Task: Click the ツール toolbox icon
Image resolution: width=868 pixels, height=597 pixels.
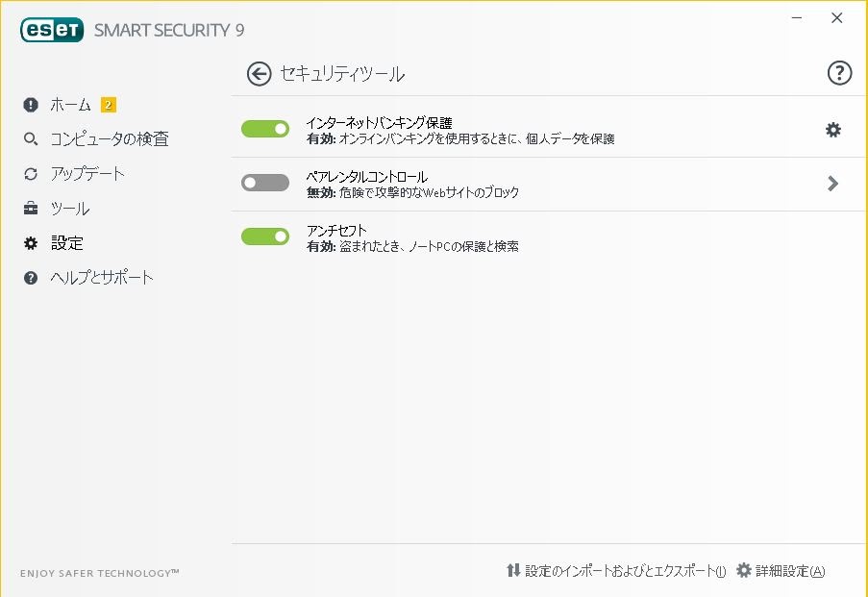Action: 31,209
